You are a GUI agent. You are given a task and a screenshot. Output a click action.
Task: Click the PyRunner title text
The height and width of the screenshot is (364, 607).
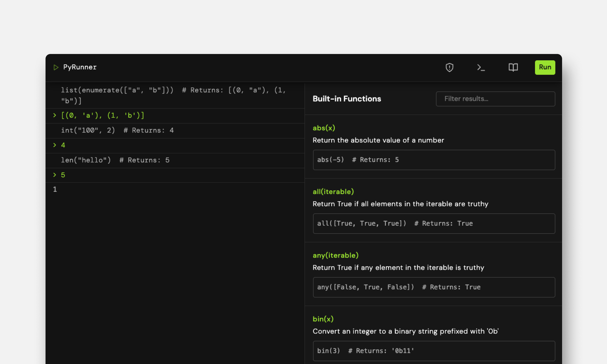click(80, 67)
